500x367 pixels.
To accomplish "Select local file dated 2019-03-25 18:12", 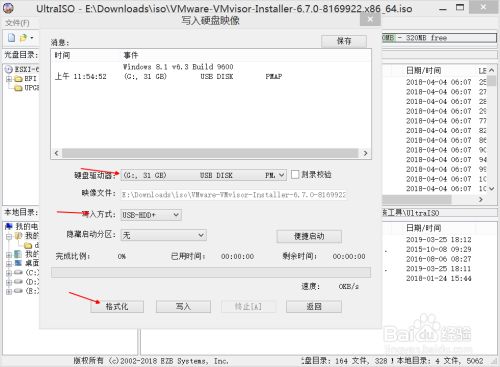I will [x=439, y=240].
